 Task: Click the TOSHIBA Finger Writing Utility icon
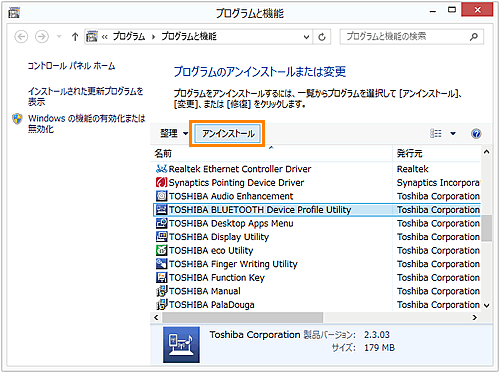click(161, 264)
